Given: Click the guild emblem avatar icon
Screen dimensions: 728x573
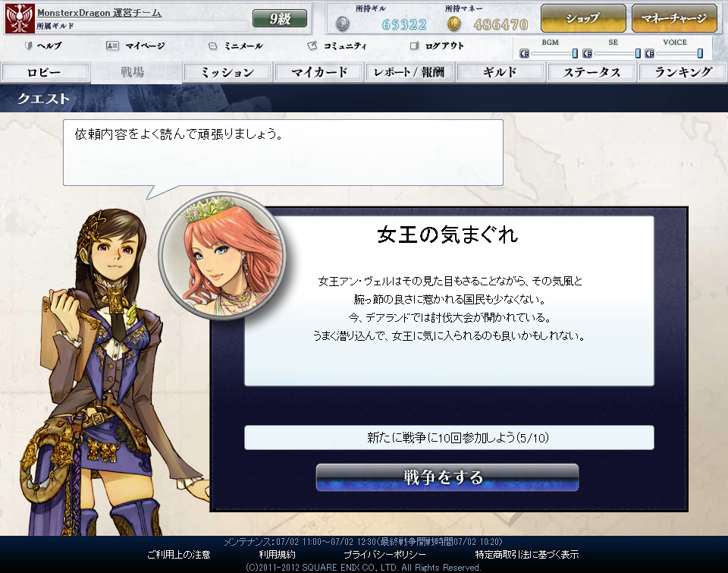Looking at the screenshot, I should point(19,18).
